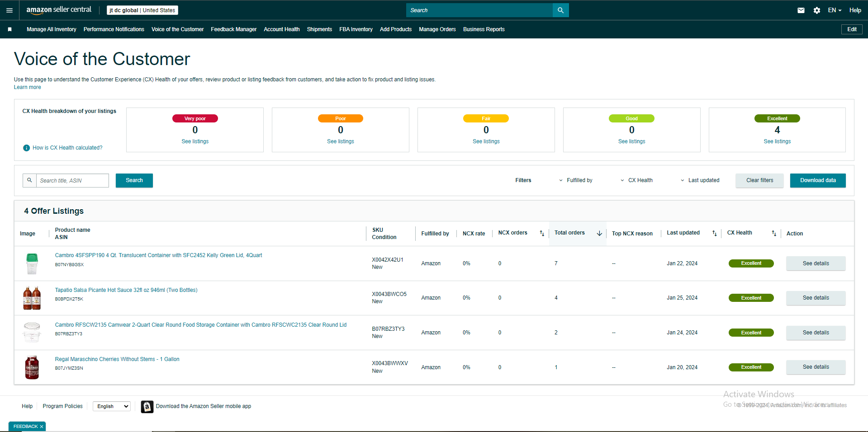Viewport: 868px width, 432px height.
Task: Open Tapatio Salsa Picante product link
Action: (x=126, y=290)
